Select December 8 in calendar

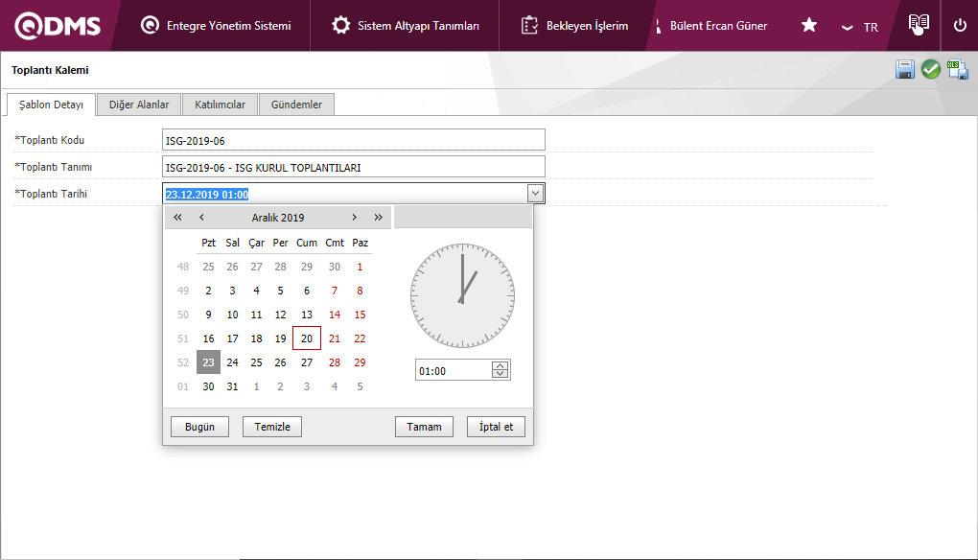coord(360,291)
